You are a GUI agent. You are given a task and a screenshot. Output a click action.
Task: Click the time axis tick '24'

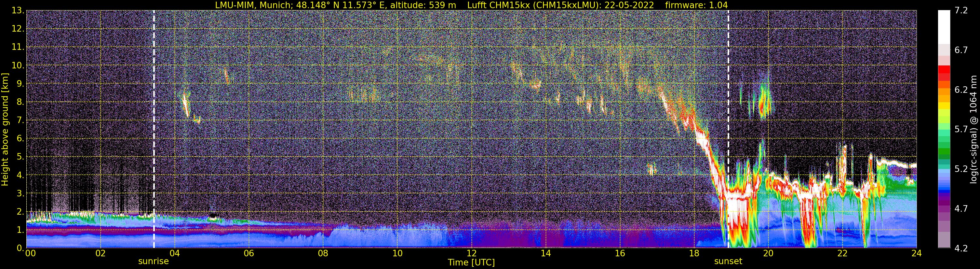[917, 253]
